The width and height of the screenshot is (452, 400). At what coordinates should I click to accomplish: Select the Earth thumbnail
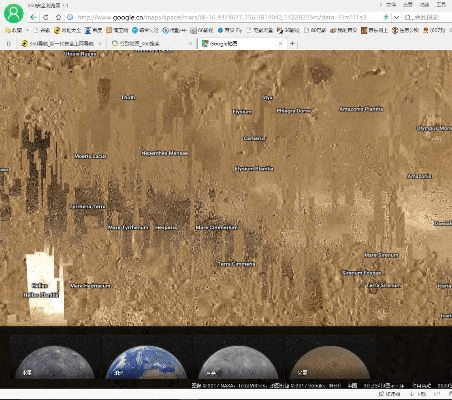tap(146, 362)
